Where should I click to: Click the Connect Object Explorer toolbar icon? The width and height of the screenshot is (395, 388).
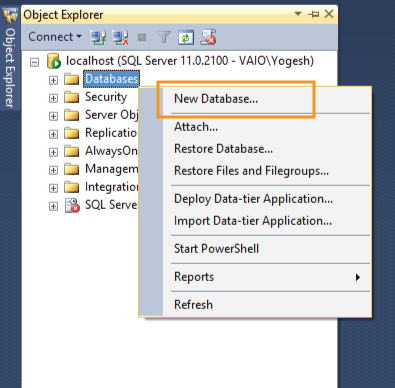pyautogui.click(x=98, y=37)
